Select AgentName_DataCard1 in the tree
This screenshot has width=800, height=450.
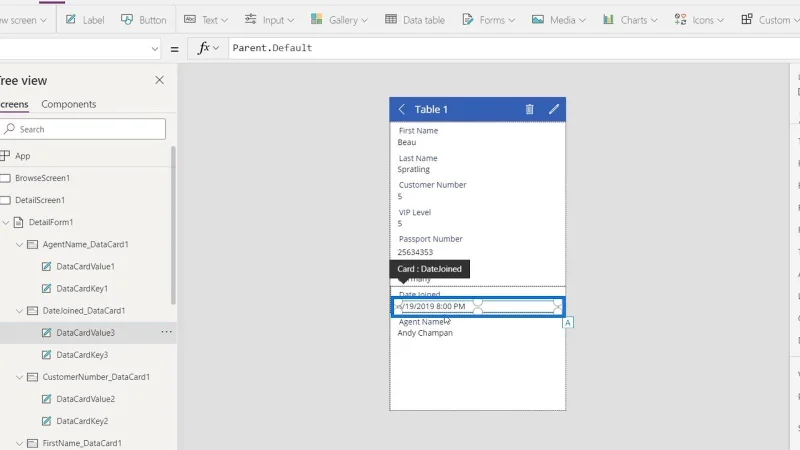[85, 244]
